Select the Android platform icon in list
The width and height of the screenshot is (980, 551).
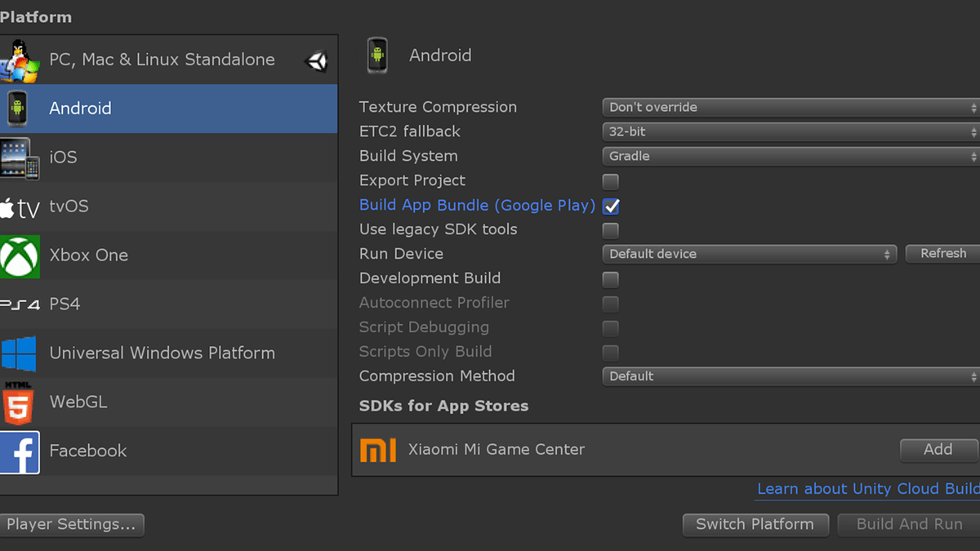18,109
